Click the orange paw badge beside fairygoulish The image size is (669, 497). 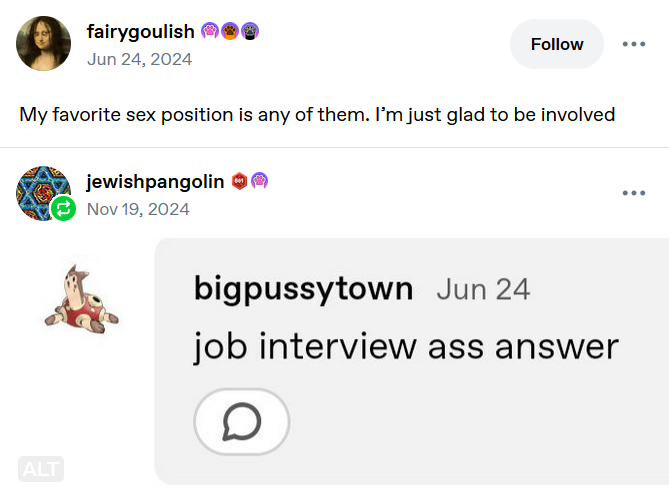click(230, 32)
